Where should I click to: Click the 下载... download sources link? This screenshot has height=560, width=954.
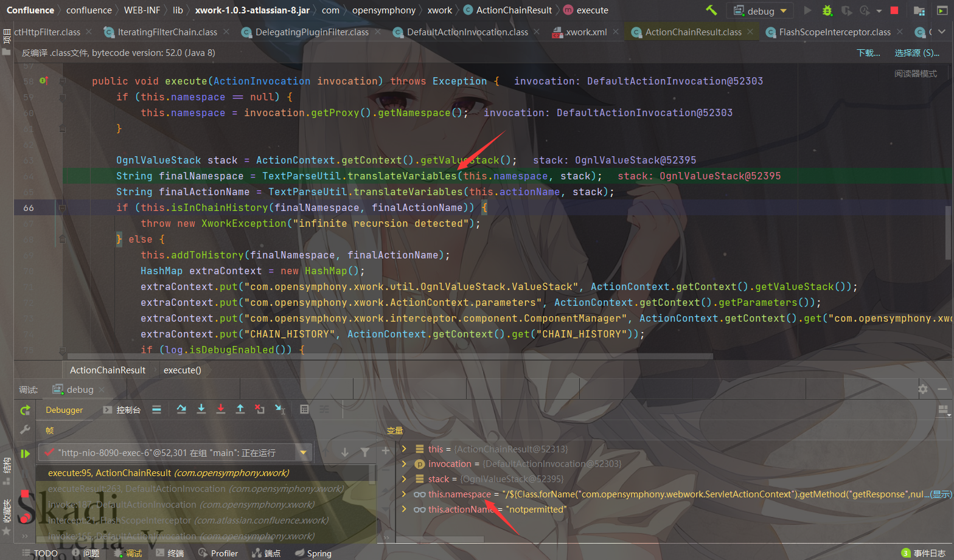coord(868,53)
